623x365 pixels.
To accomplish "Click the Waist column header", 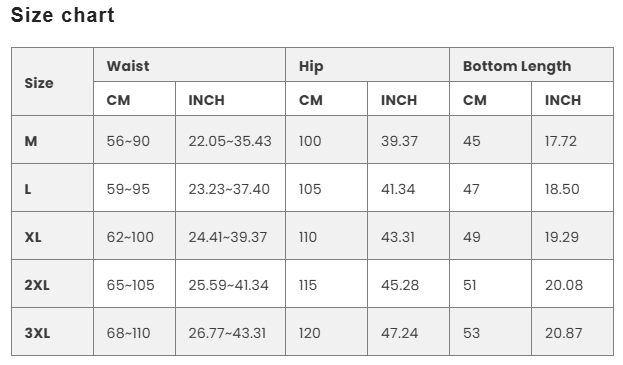I will (x=190, y=65).
